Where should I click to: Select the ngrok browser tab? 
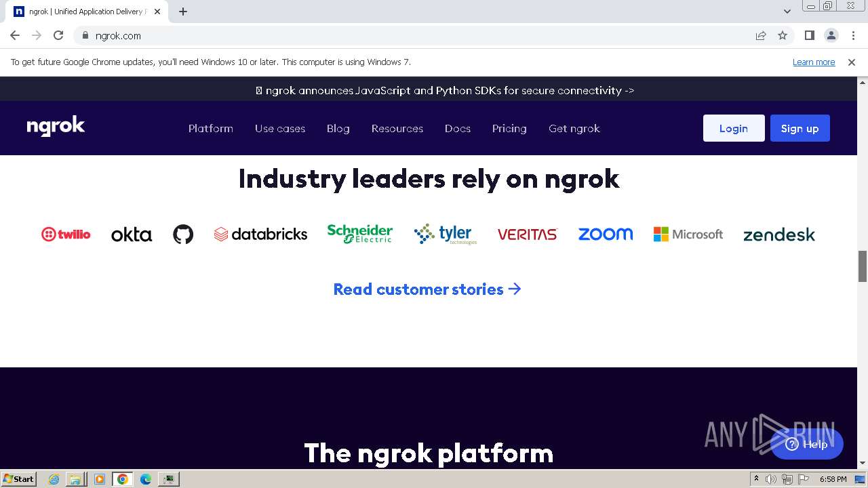88,12
